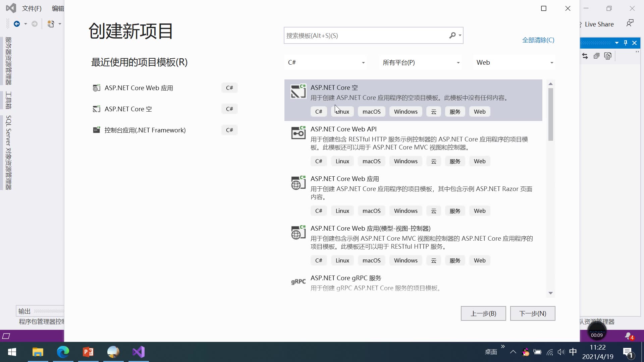
Task: Click the Visual Studio logo icon
Action: coord(11,8)
